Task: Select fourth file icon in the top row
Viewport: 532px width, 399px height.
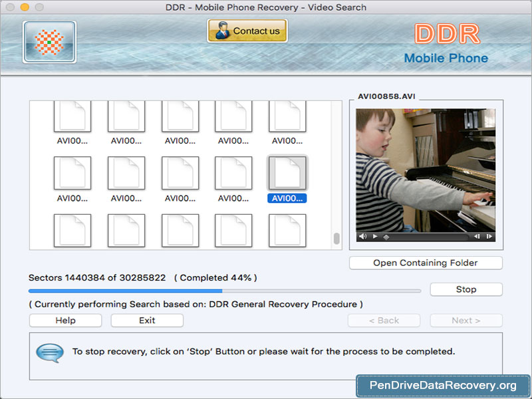Action: tap(233, 116)
